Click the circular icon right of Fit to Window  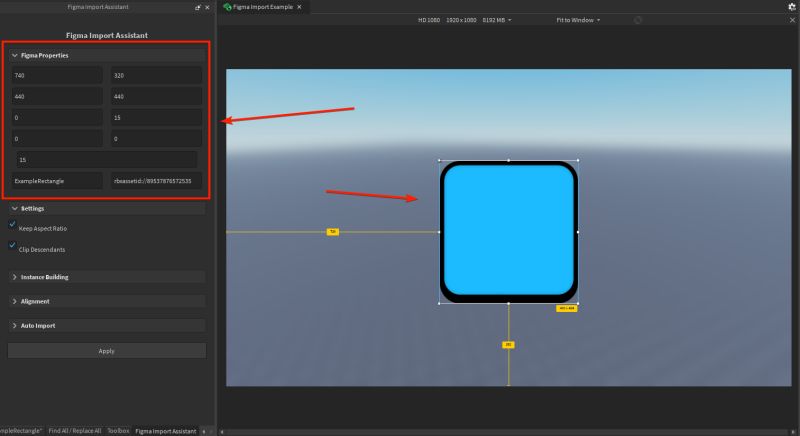pos(638,20)
